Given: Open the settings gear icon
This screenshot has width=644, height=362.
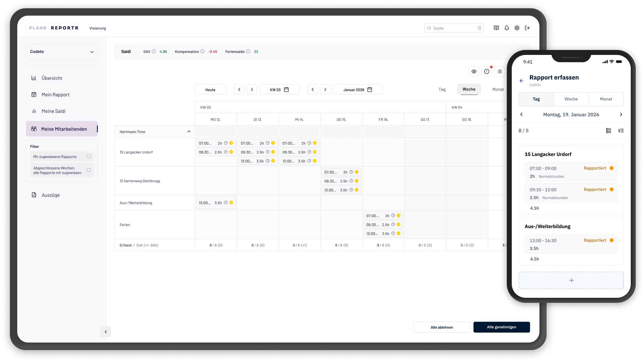Looking at the screenshot, I should pyautogui.click(x=517, y=28).
